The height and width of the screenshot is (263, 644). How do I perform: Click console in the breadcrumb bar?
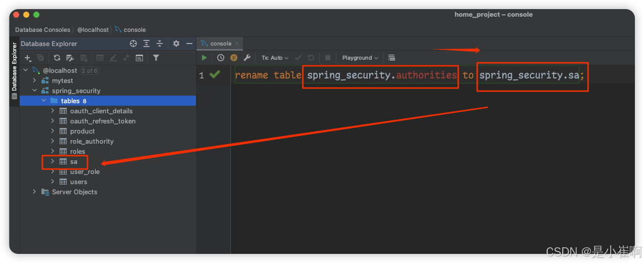[130, 29]
